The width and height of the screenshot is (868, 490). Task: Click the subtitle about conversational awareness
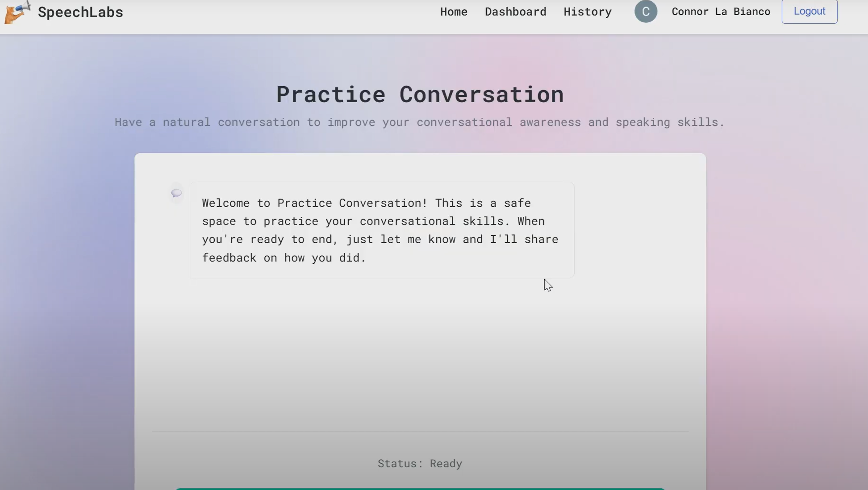[x=420, y=122]
